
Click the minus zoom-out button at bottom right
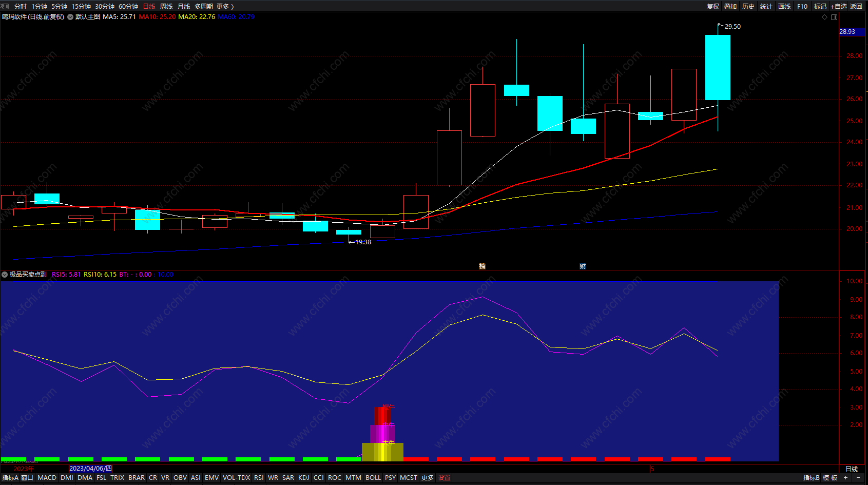pyautogui.click(x=858, y=478)
